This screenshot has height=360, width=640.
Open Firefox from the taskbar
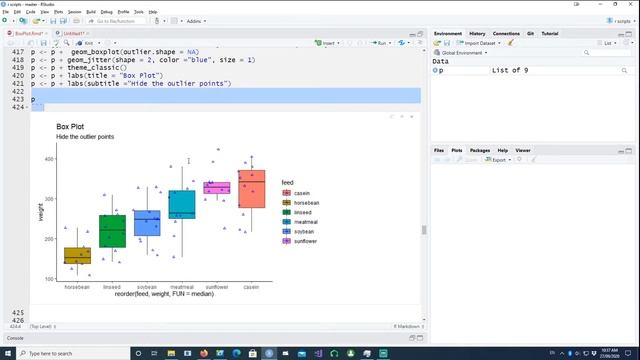click(x=204, y=353)
